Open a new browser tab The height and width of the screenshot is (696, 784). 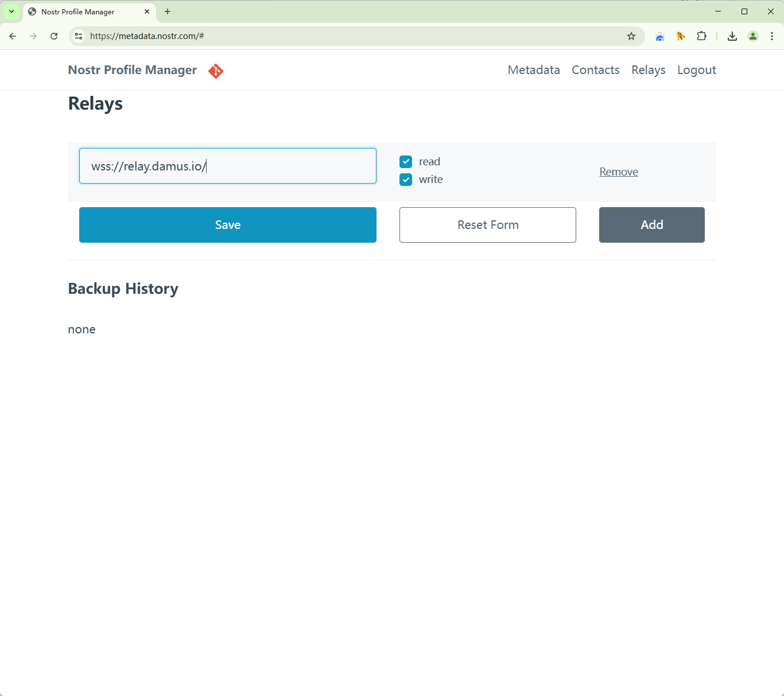168,11
